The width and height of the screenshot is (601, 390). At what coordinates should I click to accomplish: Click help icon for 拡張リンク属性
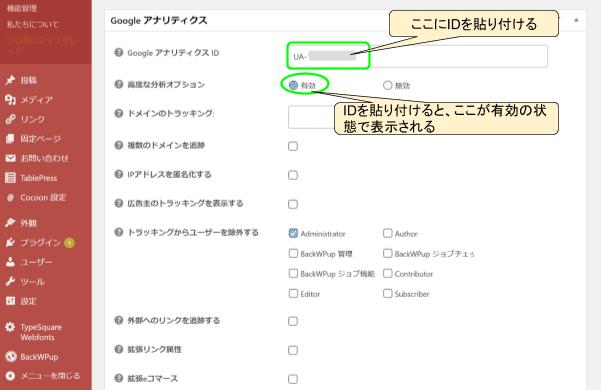[119, 349]
